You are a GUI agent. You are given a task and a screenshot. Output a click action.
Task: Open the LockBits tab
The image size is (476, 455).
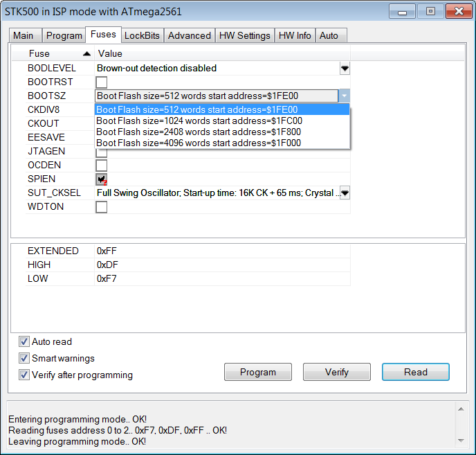point(142,35)
